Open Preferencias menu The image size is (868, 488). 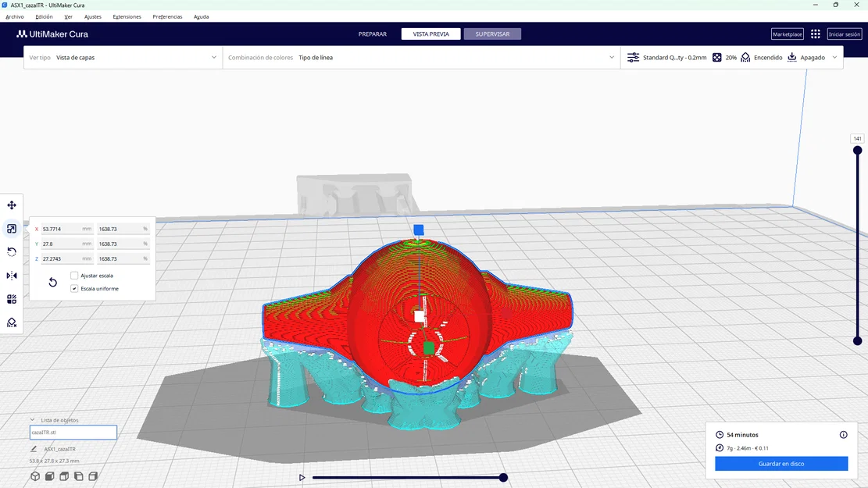tap(167, 16)
